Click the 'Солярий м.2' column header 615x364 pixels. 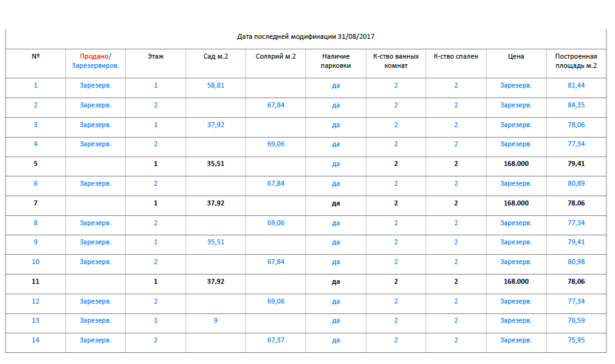coord(276,56)
